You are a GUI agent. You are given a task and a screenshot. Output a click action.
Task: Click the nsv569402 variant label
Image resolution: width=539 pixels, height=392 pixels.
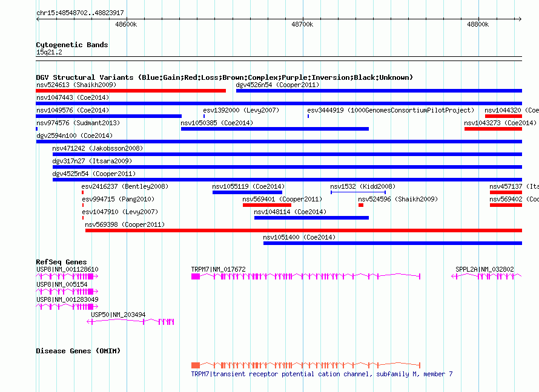[x=514, y=199]
